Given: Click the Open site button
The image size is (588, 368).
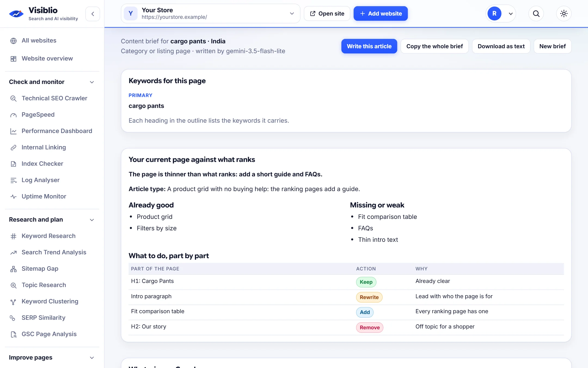Looking at the screenshot, I should click(327, 14).
